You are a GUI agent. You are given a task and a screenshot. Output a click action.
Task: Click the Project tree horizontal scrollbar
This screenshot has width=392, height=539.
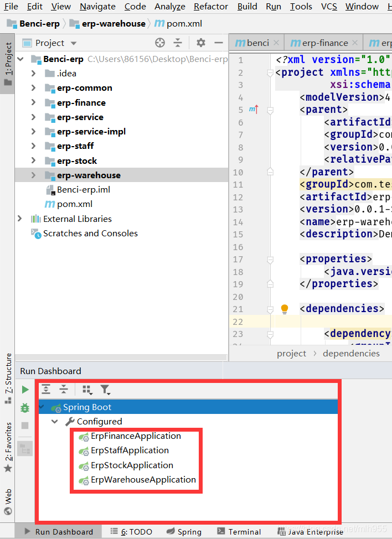[x=121, y=357]
